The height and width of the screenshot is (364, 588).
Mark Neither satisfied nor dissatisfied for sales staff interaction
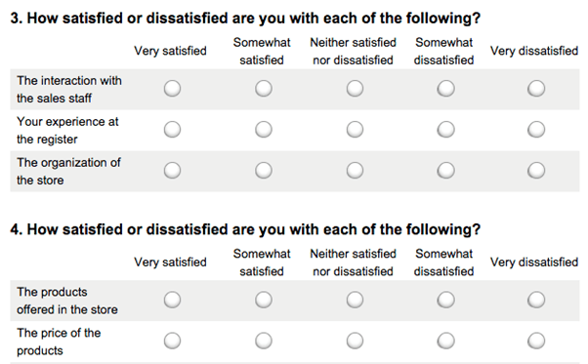[355, 89]
